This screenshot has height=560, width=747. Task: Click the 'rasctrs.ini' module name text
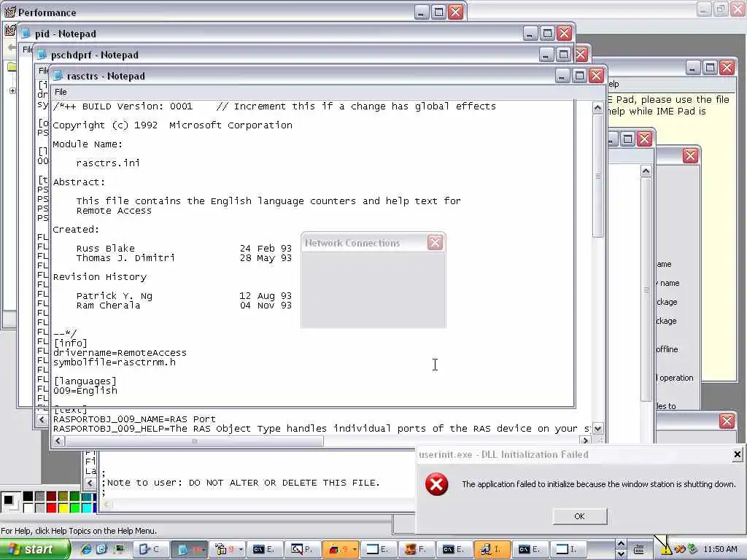108,163
